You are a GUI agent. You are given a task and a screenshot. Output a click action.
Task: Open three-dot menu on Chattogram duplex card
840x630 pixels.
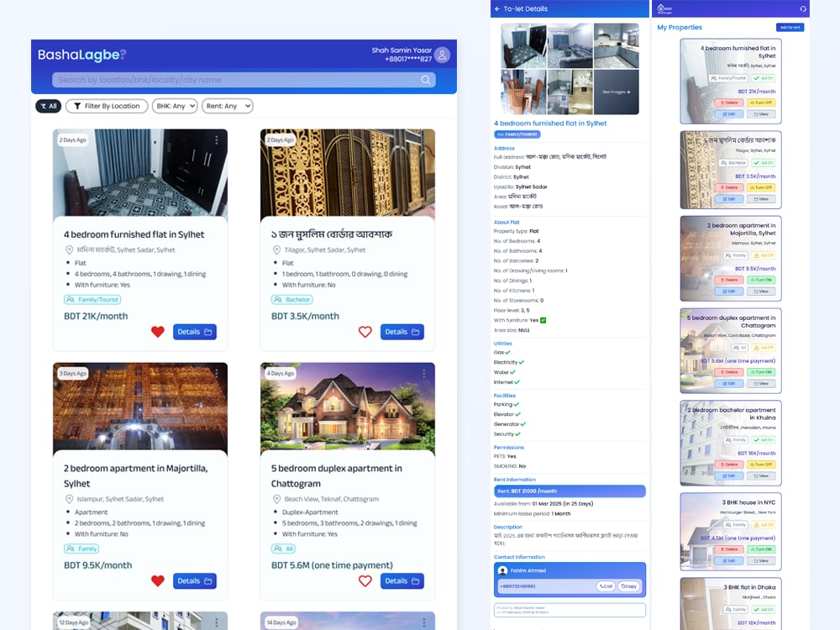coord(423,374)
